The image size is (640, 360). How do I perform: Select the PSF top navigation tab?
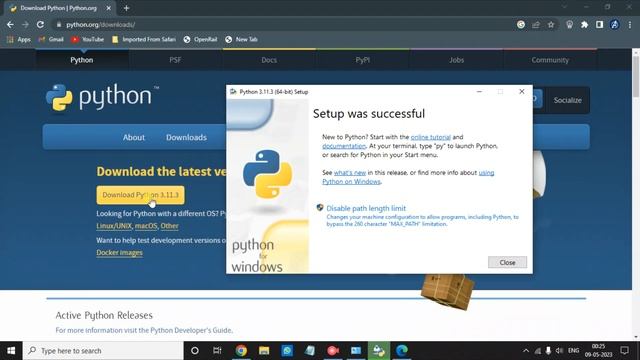[x=175, y=60]
